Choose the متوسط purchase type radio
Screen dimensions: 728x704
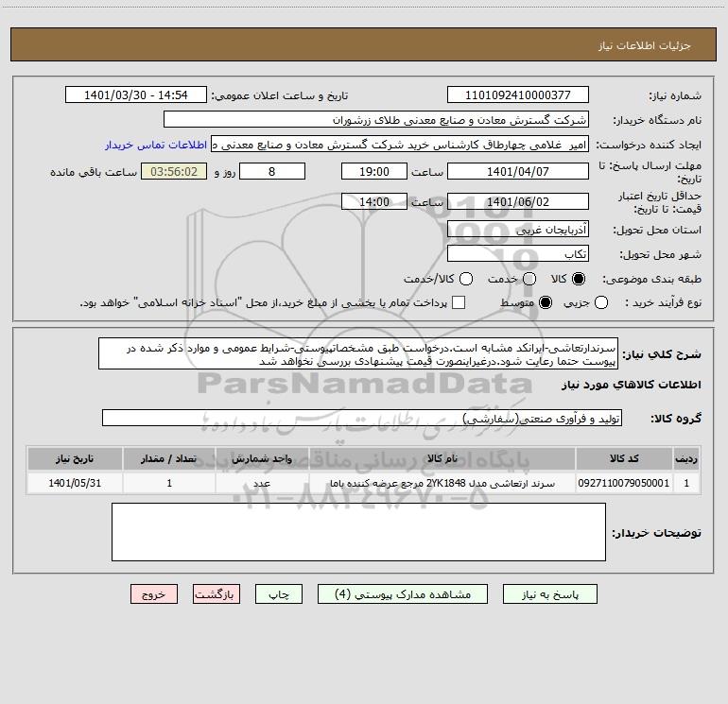546,303
